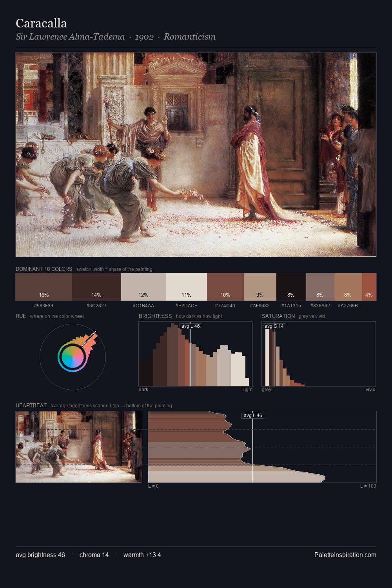Click the 'light' axis label
The image size is (392, 588).
click(x=248, y=390)
